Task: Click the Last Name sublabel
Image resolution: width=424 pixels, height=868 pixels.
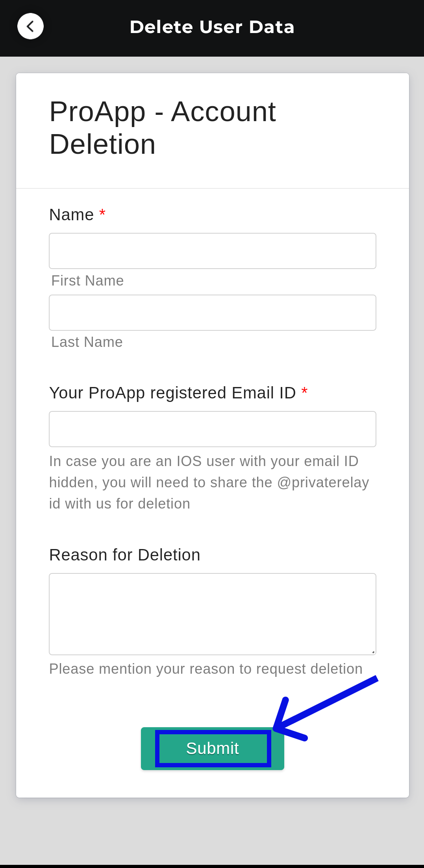Action: 87,342
